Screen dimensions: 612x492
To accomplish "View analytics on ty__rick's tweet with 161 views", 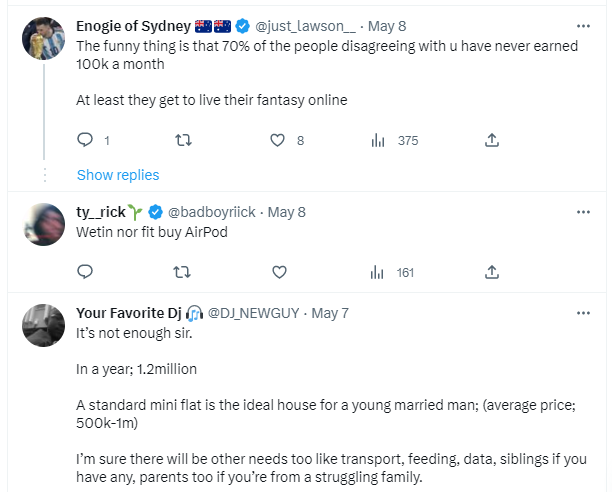I will click(378, 271).
